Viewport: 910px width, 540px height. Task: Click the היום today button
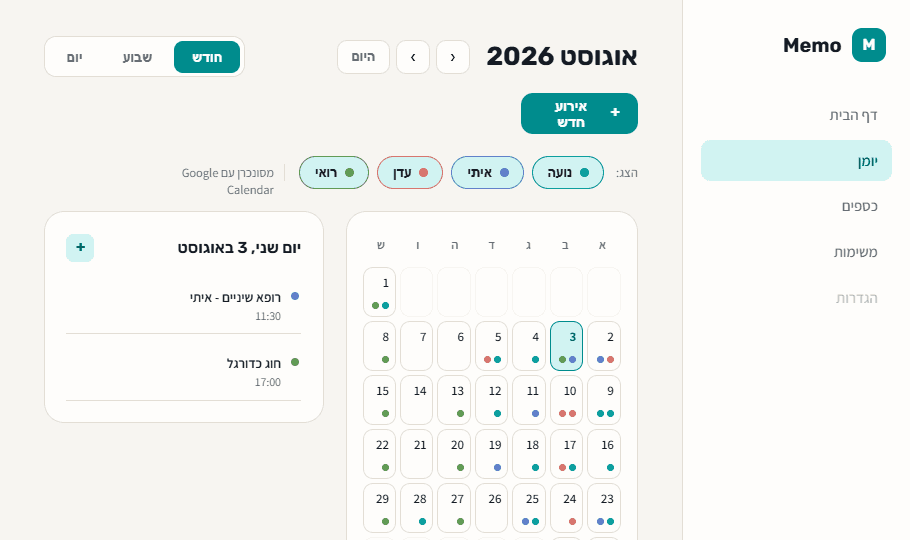coord(363,57)
